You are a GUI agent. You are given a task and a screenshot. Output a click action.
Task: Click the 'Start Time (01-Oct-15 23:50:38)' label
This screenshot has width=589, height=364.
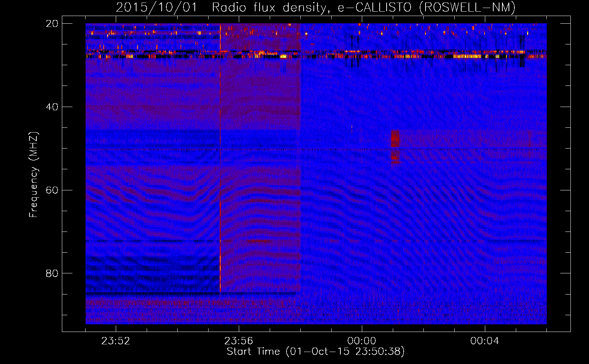tap(316, 352)
